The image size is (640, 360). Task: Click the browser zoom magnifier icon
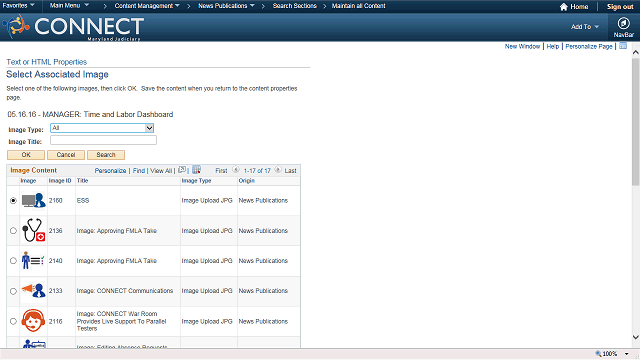click(598, 354)
